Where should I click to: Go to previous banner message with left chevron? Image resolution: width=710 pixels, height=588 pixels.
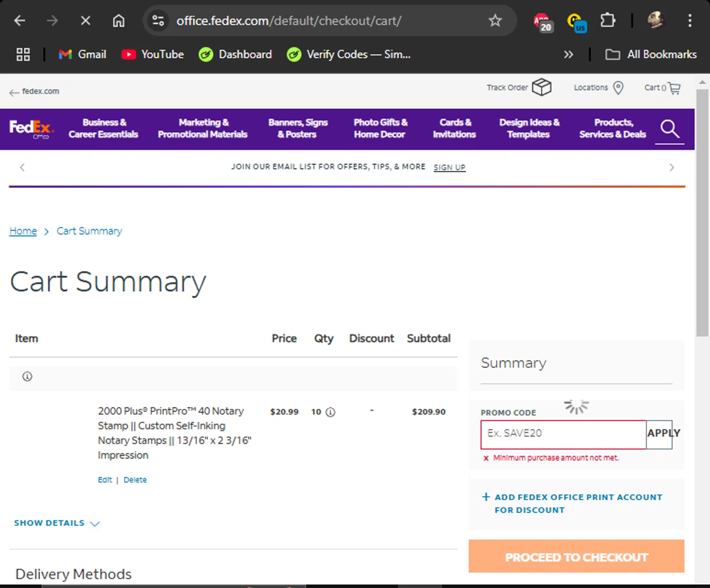pyautogui.click(x=22, y=167)
